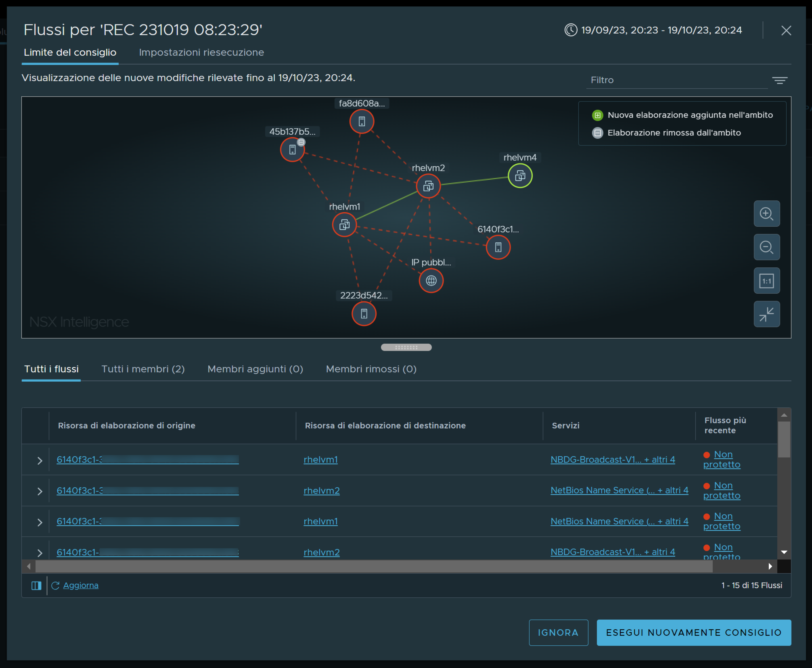Select the 45b137b5 node in graph

point(292,150)
